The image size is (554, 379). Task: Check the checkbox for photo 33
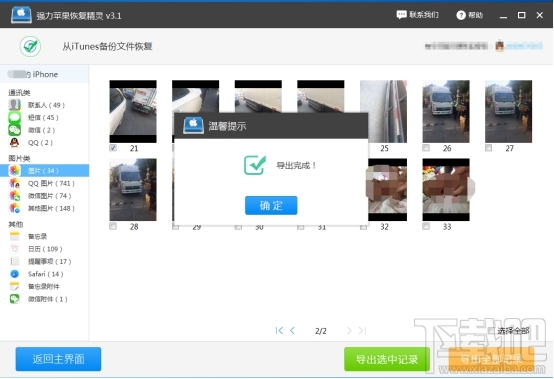click(x=426, y=226)
